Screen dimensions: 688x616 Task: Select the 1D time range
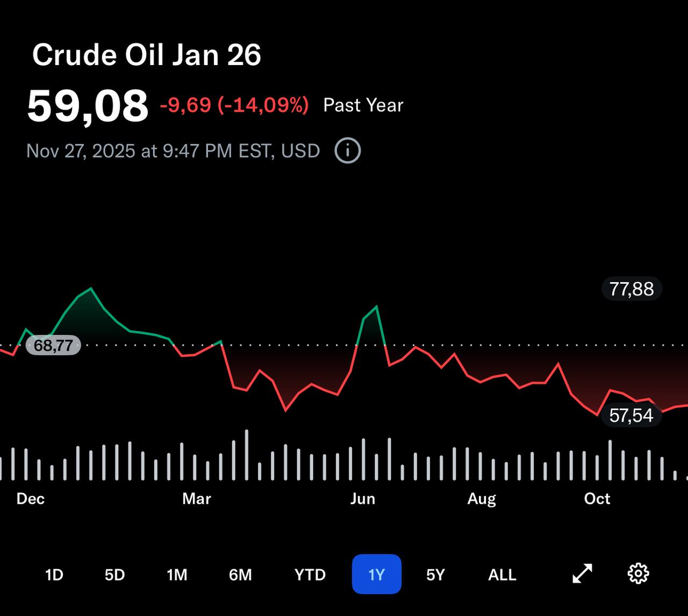pos(53,574)
